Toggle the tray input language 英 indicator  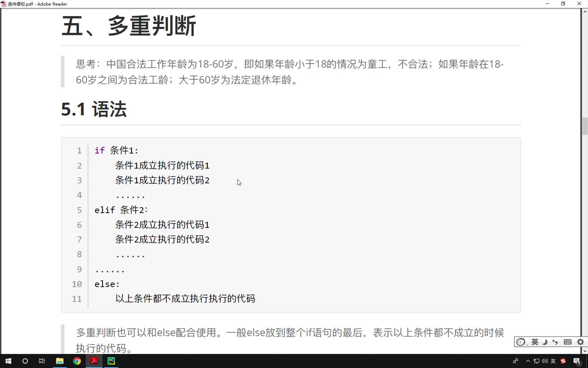point(553,361)
